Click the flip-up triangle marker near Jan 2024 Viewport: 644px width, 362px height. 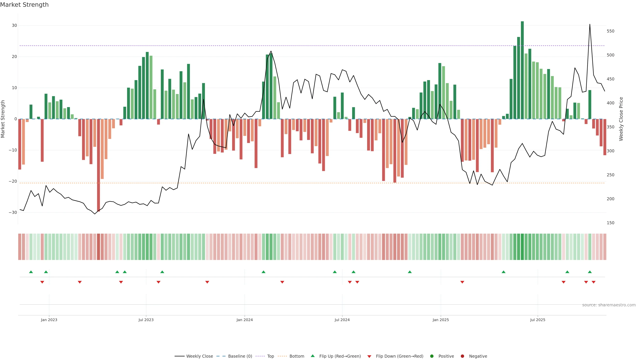[263, 272]
